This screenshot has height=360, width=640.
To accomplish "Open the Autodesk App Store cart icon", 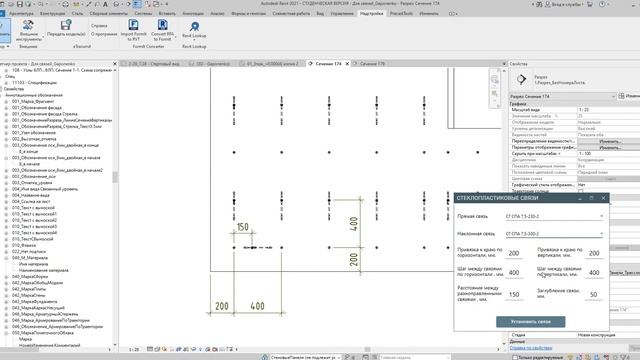I will 590,4.
